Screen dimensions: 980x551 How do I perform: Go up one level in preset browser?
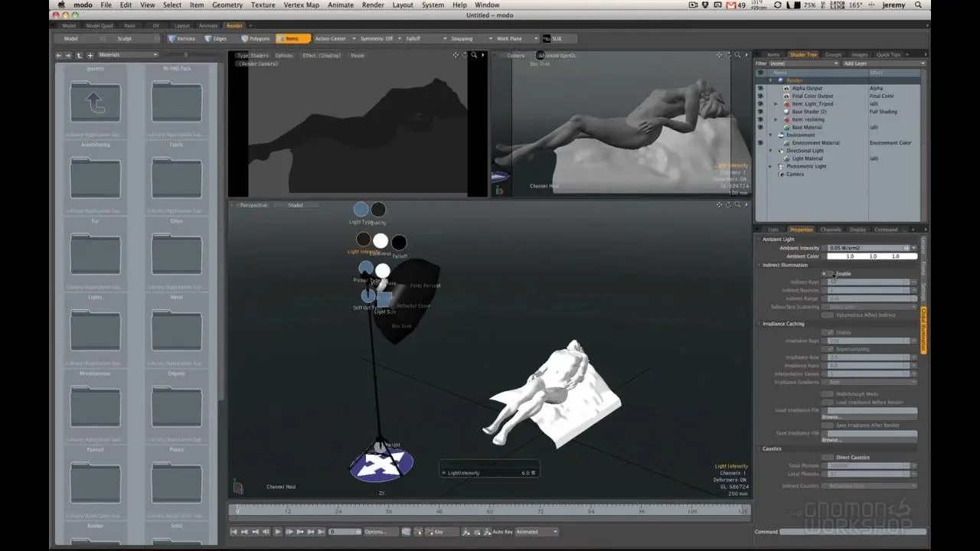[79, 55]
